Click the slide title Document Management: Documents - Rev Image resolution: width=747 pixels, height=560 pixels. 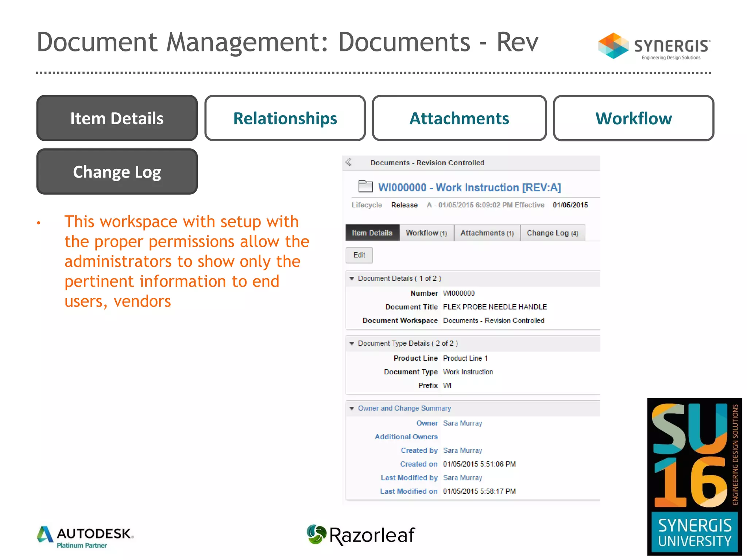coord(287,42)
